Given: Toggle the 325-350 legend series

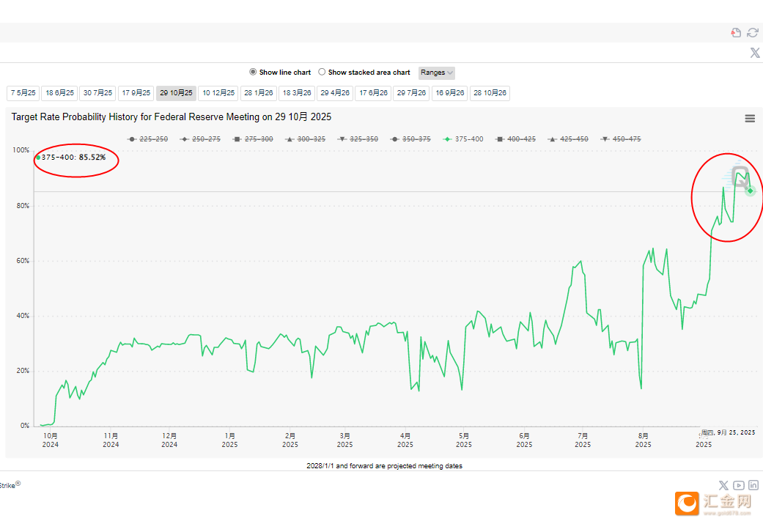Looking at the screenshot, I should pyautogui.click(x=358, y=139).
